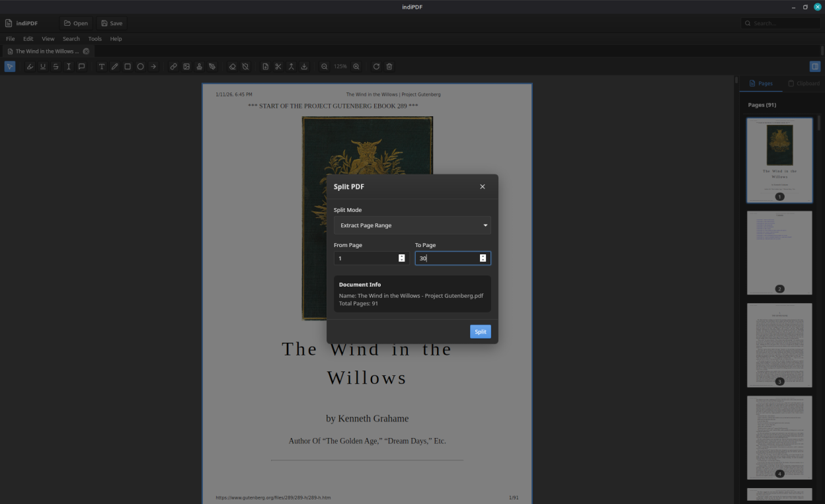Viewport: 825px width, 504px height.
Task: Click the export/download icon
Action: pos(304,67)
